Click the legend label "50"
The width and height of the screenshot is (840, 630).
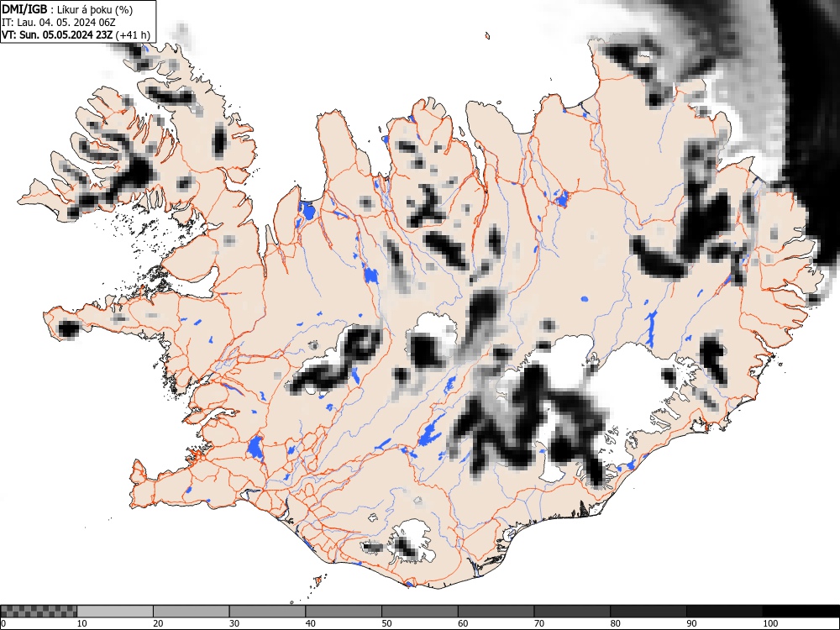tap(386, 623)
